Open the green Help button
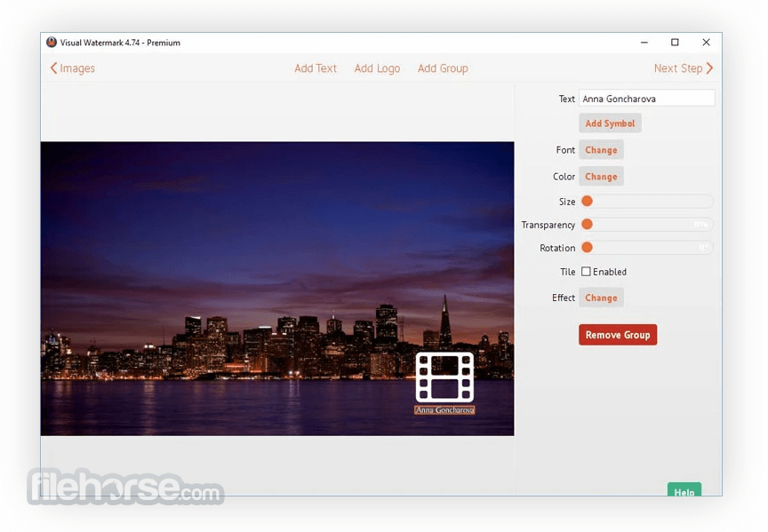 coord(684,489)
